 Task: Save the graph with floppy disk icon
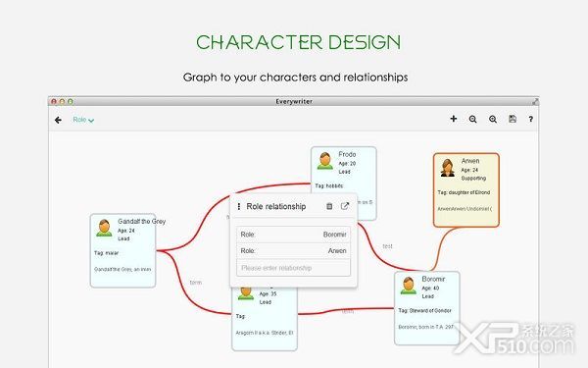pos(513,119)
